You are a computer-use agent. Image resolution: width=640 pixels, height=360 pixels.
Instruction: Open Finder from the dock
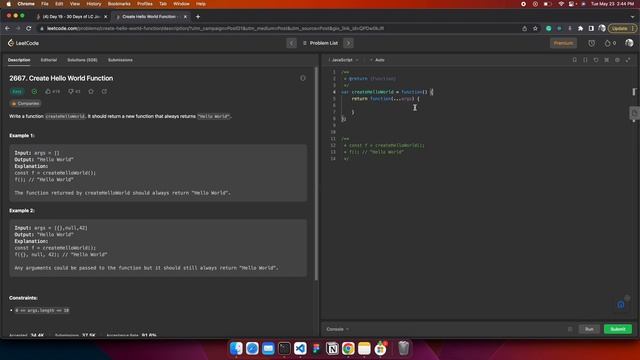tap(236, 348)
